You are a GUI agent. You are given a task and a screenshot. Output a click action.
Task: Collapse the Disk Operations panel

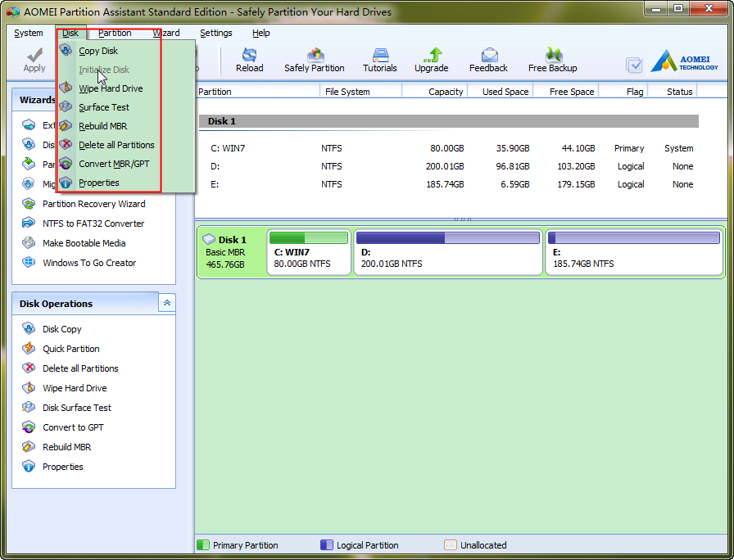(x=167, y=303)
